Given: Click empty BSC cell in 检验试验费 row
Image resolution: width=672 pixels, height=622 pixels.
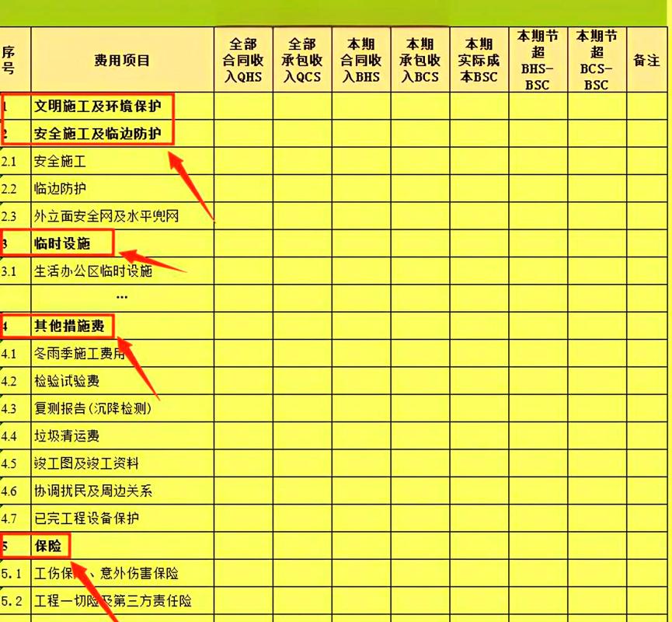Looking at the screenshot, I should [479, 381].
